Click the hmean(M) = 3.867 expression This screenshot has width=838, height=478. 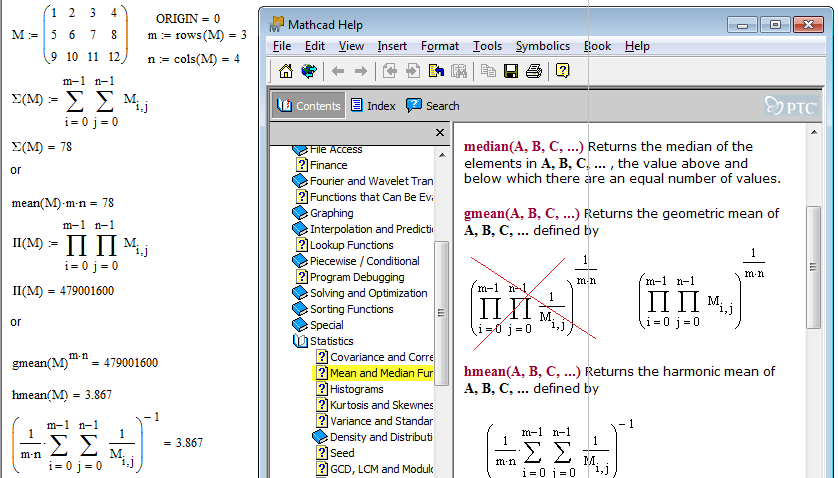[x=62, y=395]
